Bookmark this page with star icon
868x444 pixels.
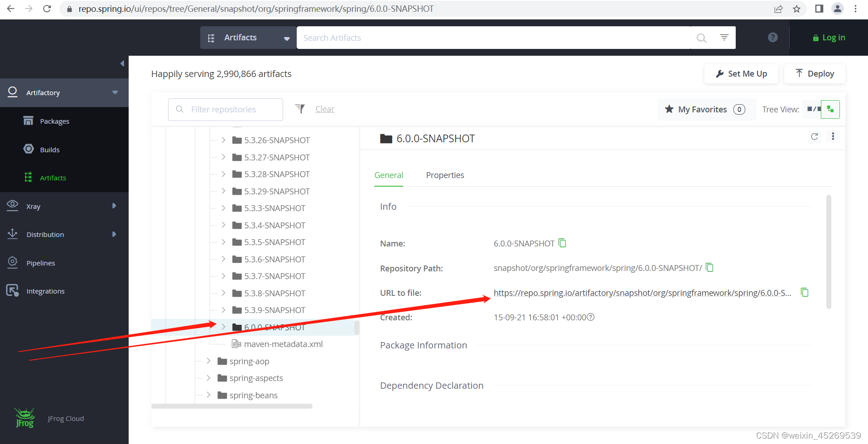[x=796, y=9]
